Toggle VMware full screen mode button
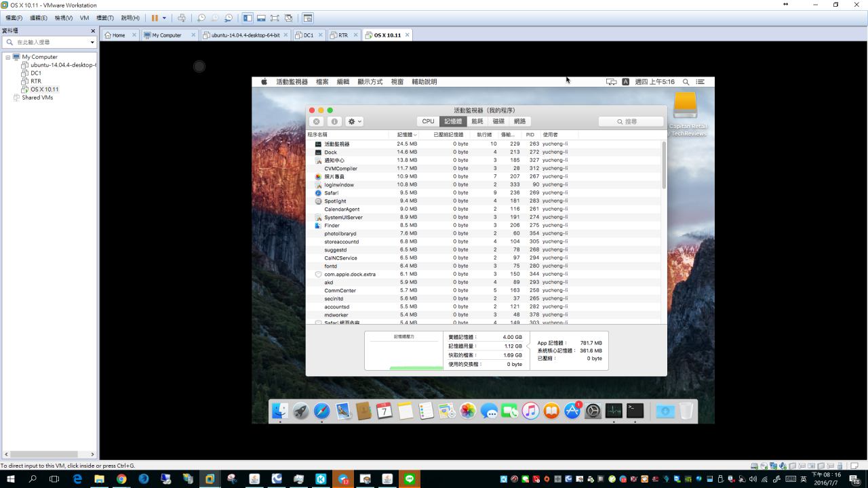Image resolution: width=868 pixels, height=488 pixels. 275,18
